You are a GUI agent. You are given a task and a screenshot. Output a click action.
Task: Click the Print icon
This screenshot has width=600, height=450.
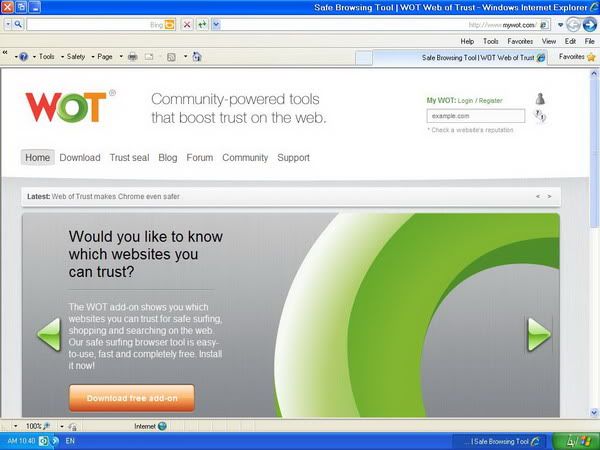click(x=133, y=57)
